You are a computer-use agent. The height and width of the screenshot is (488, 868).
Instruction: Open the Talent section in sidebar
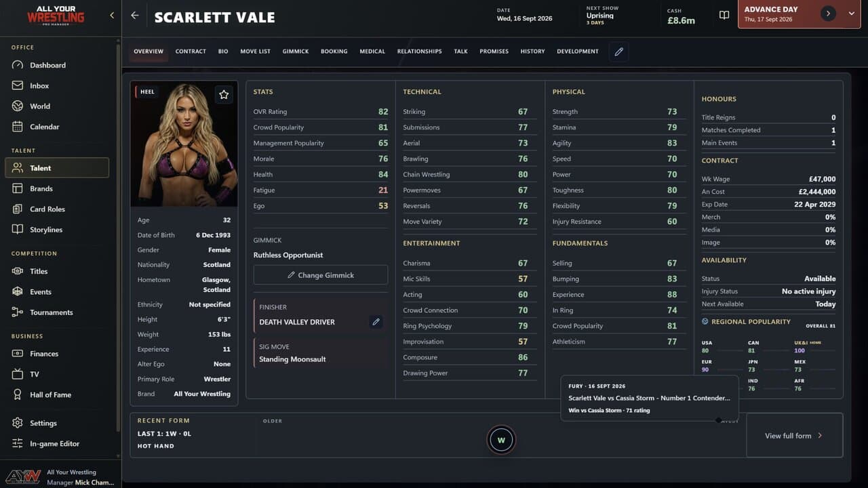pyautogui.click(x=57, y=168)
